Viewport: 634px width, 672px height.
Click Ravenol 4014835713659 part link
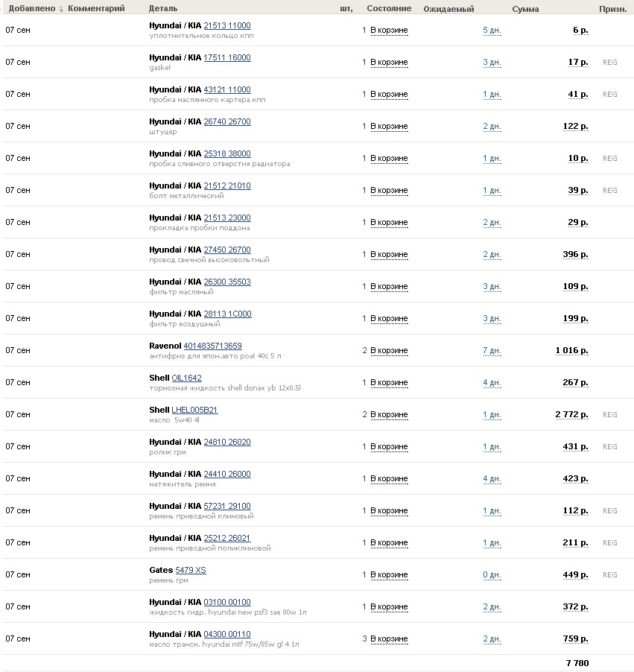pos(212,346)
